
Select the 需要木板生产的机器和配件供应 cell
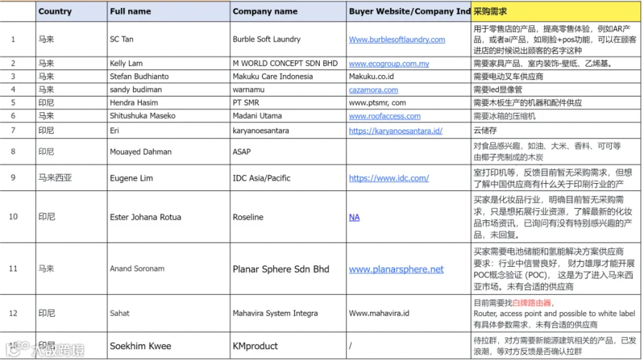point(556,102)
